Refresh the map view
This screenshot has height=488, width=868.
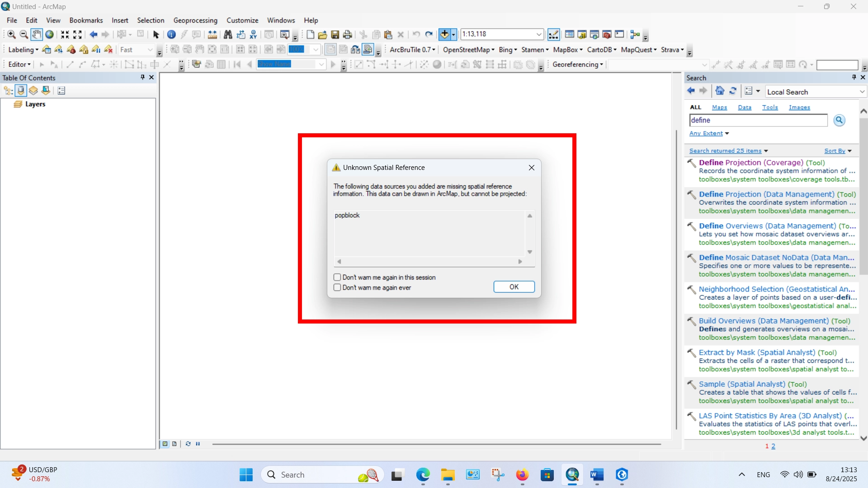pyautogui.click(x=188, y=444)
